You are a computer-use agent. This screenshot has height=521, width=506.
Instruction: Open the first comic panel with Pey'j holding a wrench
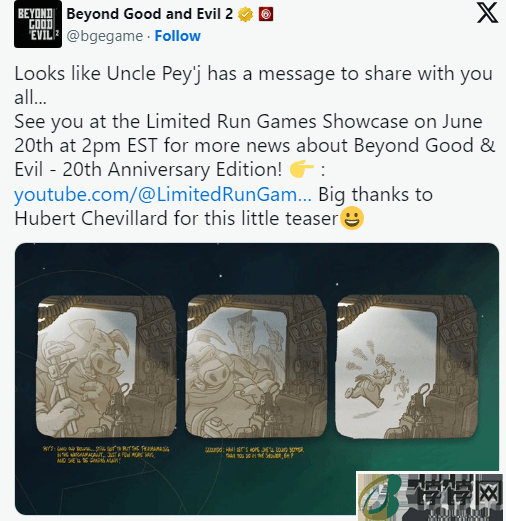106,366
